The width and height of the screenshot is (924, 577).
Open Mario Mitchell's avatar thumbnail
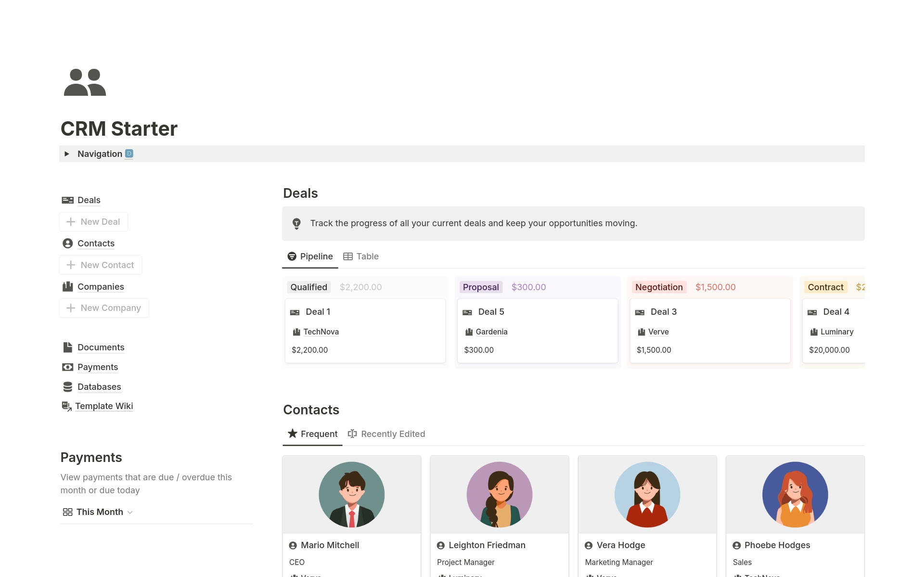tap(352, 494)
